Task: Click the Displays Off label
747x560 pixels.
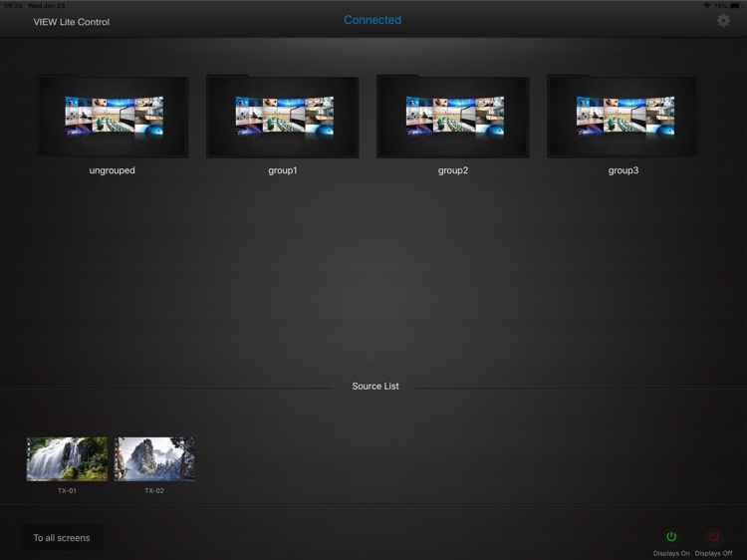Action: click(x=714, y=553)
